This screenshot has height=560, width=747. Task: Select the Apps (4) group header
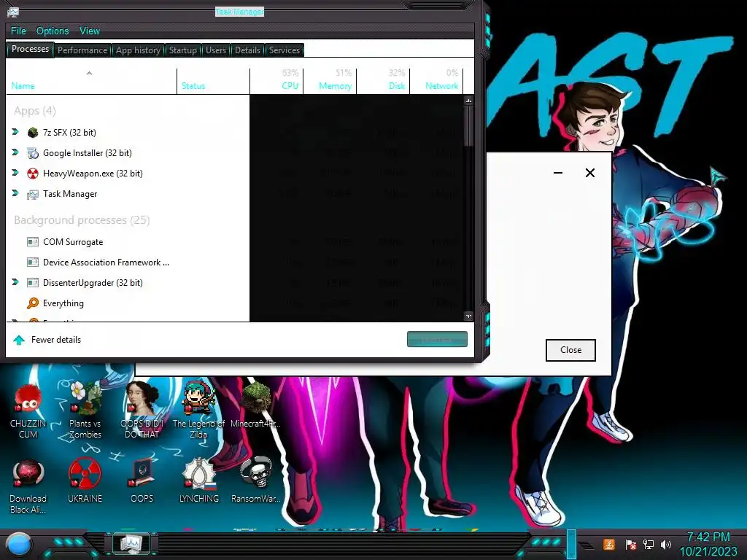coord(35,111)
